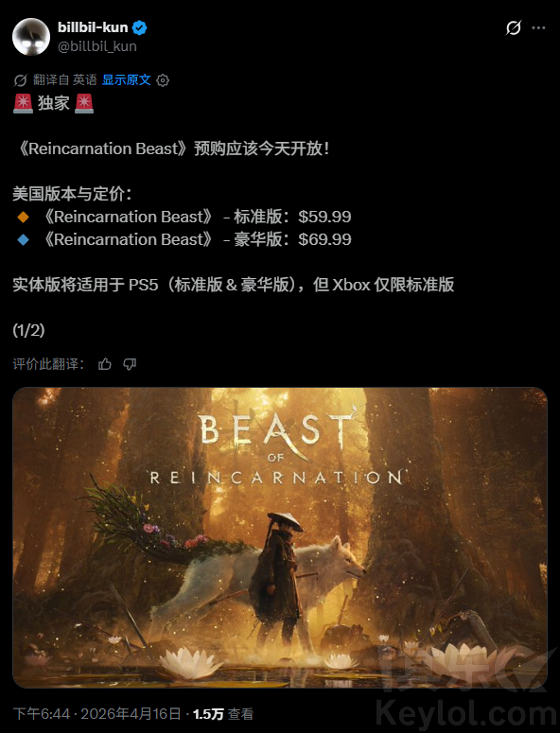Open the three-dot more options menu

[538, 28]
